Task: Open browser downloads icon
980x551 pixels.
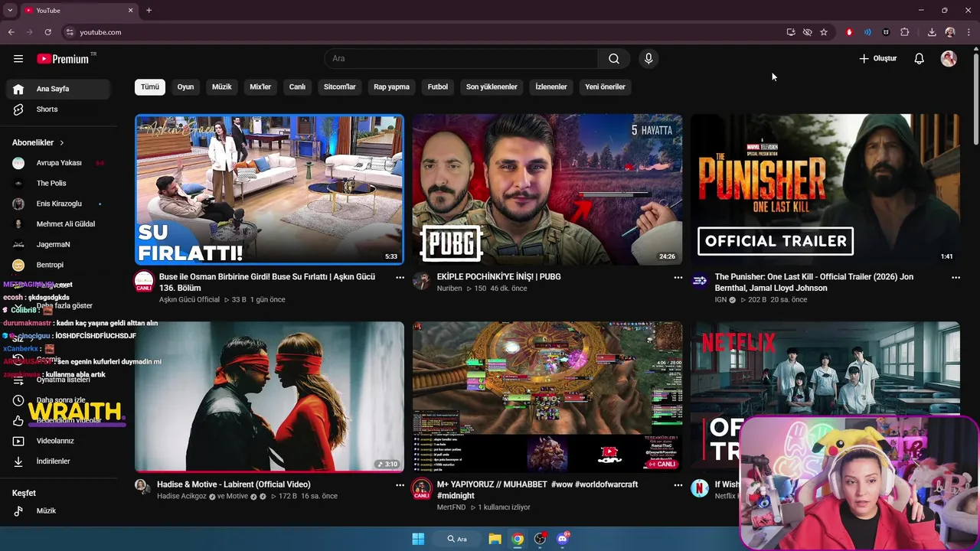Action: 932,32
